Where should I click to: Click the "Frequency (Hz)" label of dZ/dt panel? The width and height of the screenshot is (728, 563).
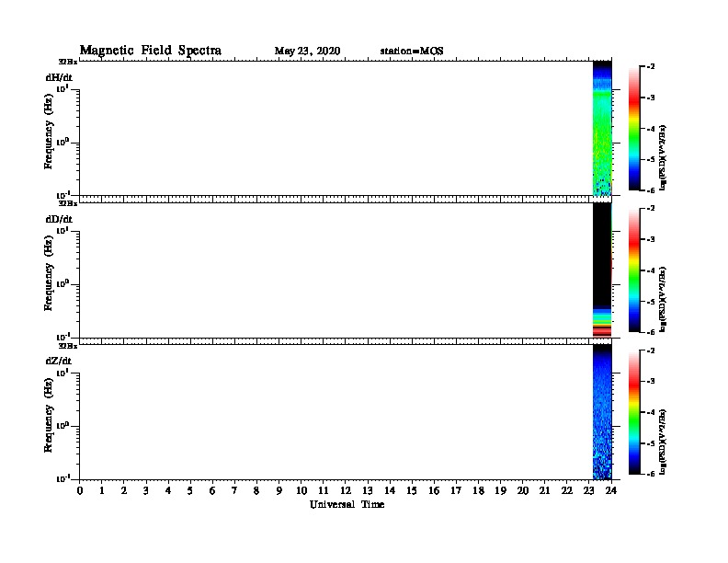point(49,415)
